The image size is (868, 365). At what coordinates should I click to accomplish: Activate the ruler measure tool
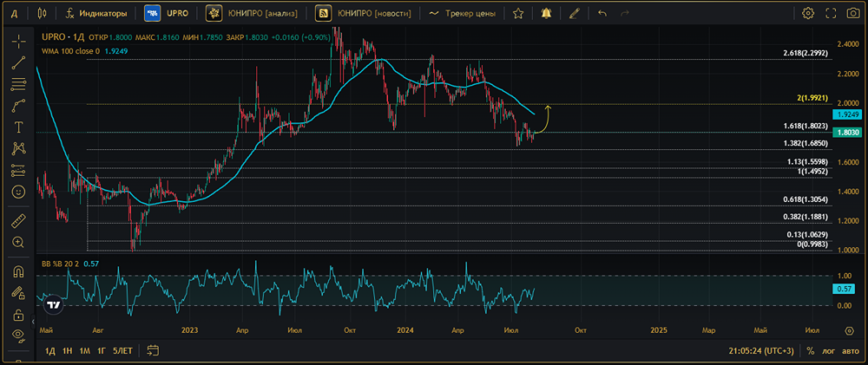[x=18, y=220]
